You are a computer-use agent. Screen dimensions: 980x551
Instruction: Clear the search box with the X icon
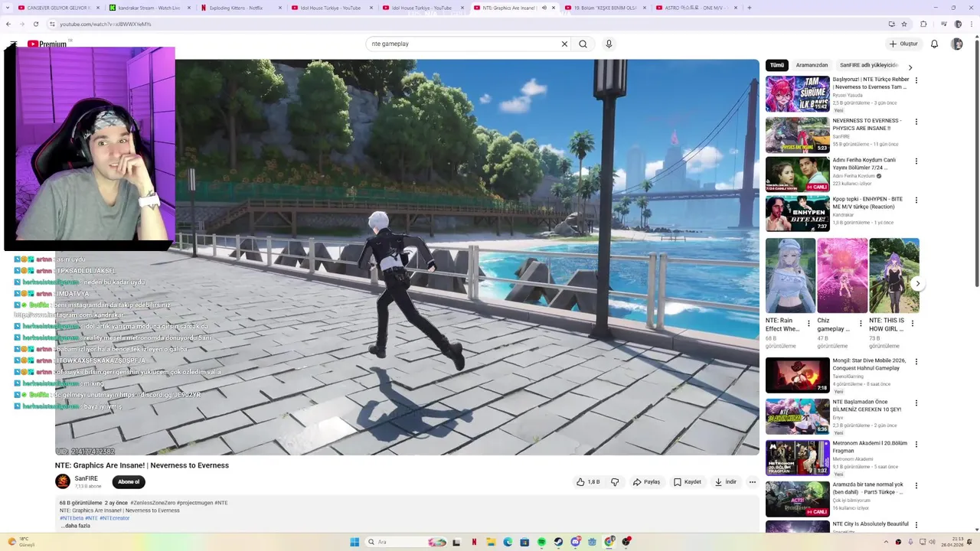tap(565, 44)
